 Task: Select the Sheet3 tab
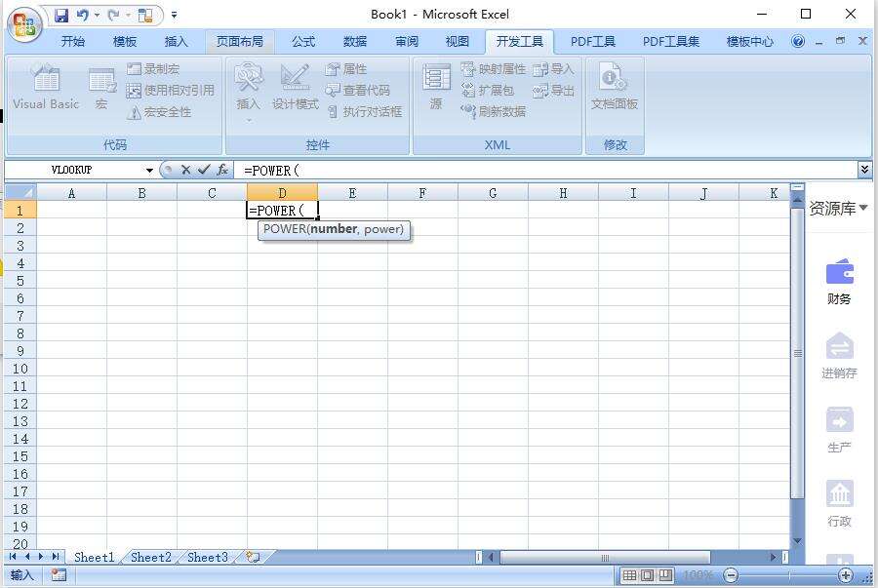[x=207, y=557]
